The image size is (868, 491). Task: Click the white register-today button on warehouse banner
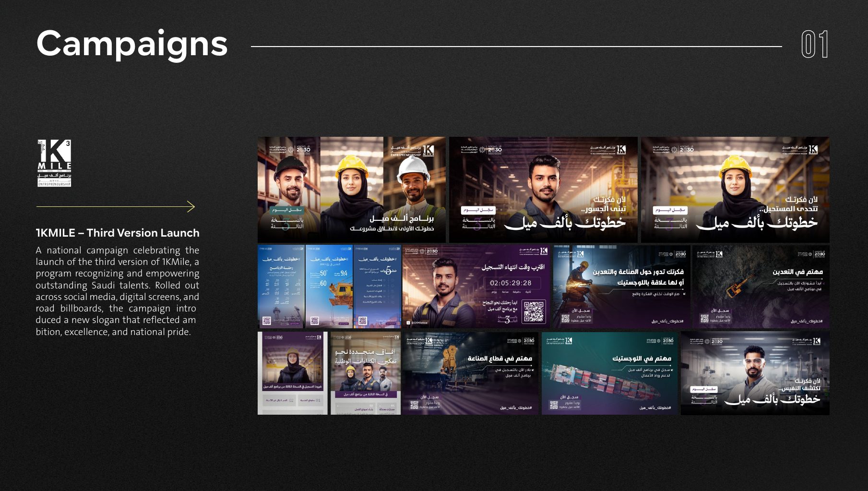point(478,210)
